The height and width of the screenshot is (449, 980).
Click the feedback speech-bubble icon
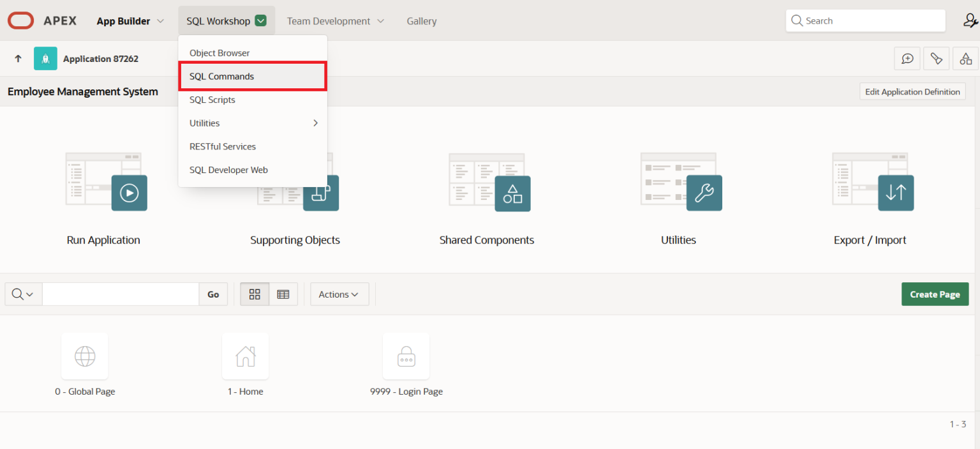907,58
